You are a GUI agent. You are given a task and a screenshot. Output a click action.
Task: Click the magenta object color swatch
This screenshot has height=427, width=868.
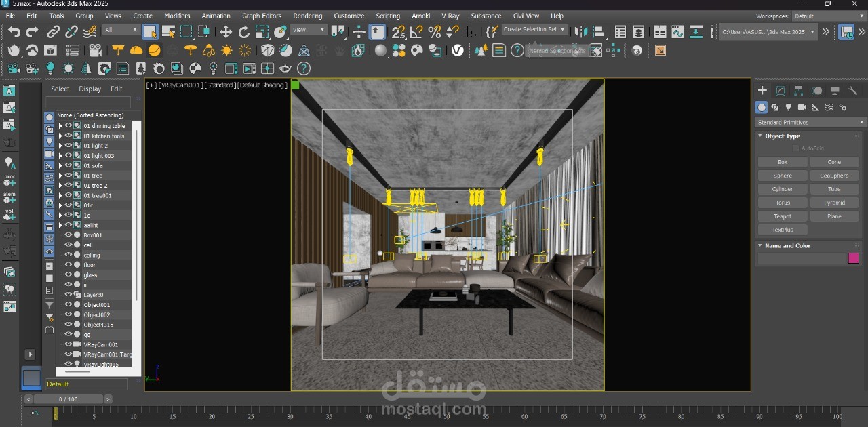pos(854,258)
